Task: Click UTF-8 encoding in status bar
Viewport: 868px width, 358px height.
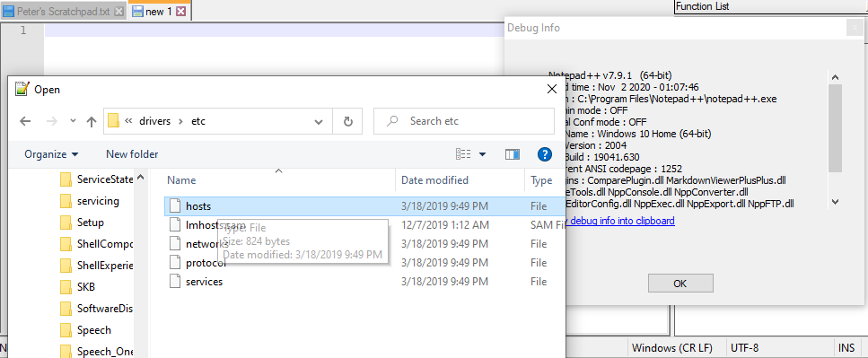Action: pos(744,348)
